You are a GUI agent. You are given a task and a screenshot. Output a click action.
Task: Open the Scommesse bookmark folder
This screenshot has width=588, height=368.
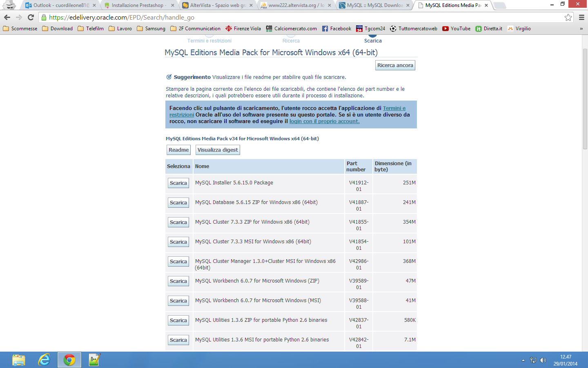pos(20,29)
